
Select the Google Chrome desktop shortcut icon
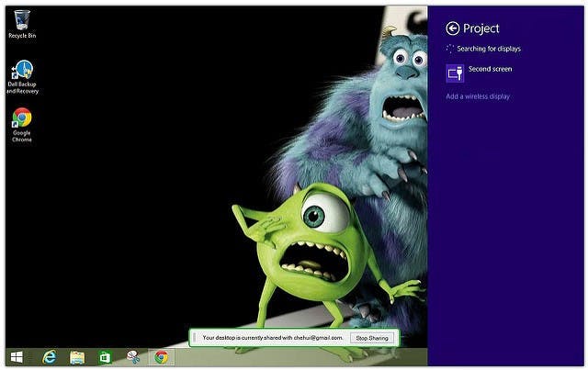[x=22, y=118]
